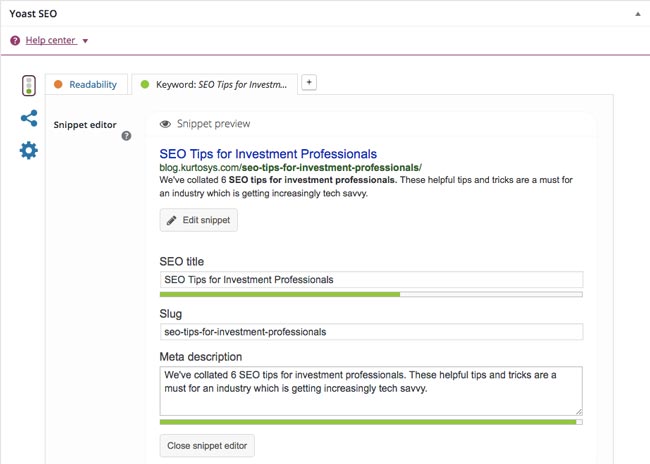
Task: Click the traffic light content optimization icon
Action: click(x=28, y=86)
